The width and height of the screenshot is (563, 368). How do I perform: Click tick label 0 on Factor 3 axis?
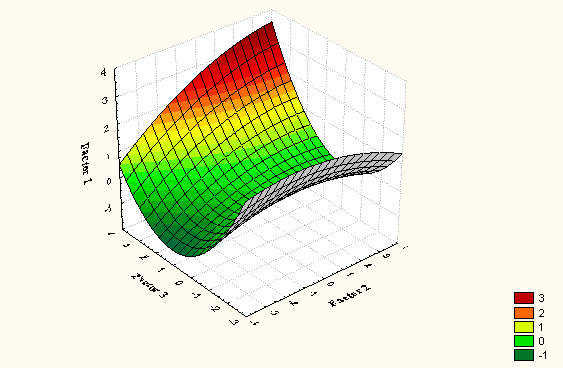[x=178, y=283]
